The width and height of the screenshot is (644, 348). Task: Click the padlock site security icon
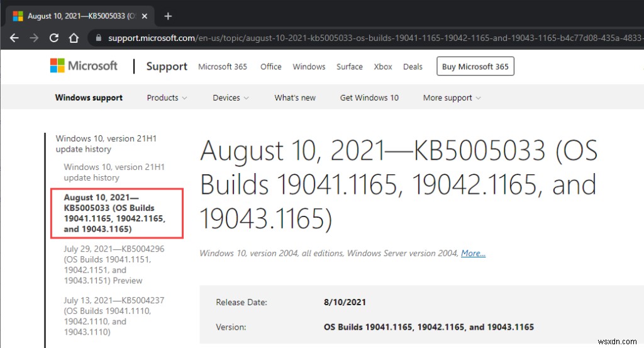coord(98,38)
